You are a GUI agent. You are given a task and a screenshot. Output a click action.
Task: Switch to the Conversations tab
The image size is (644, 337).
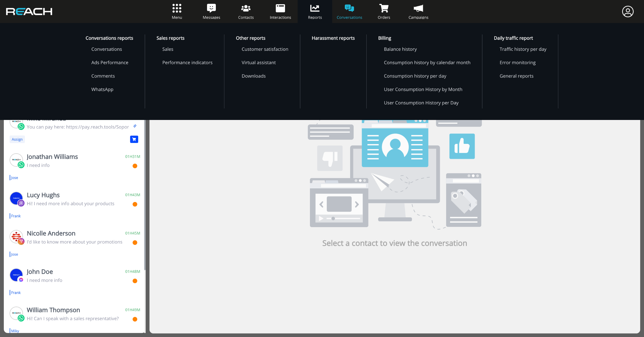point(349,12)
